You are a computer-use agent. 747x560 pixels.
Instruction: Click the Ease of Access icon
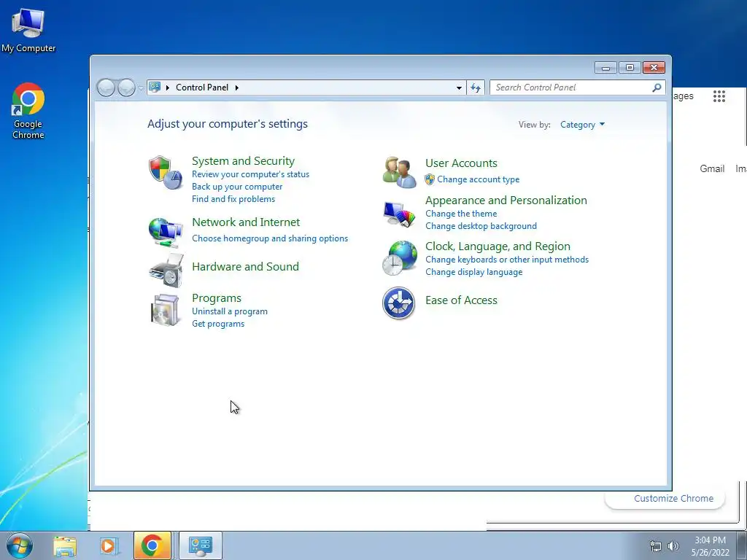pyautogui.click(x=399, y=303)
